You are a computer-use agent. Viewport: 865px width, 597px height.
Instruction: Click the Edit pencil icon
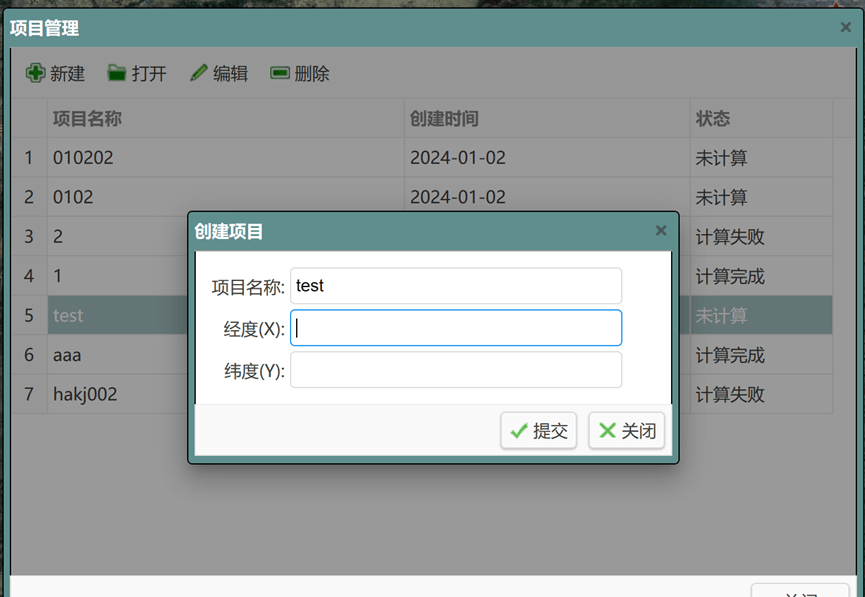pos(199,73)
